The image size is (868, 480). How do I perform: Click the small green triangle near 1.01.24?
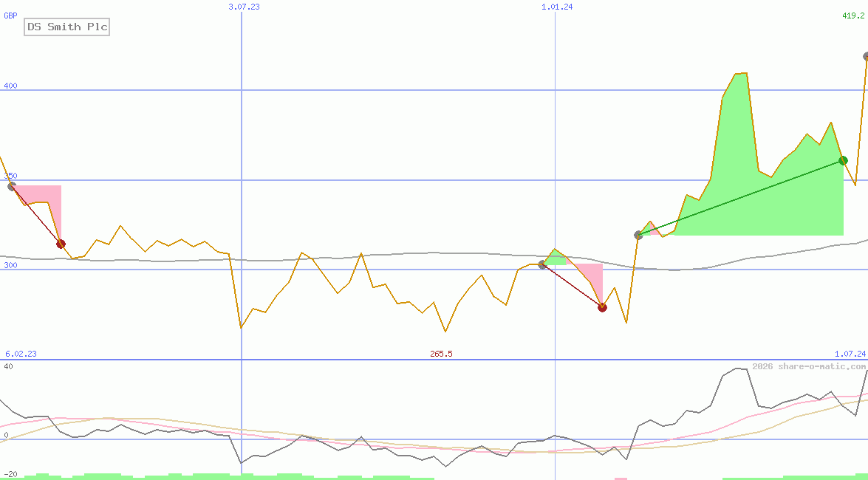point(556,258)
